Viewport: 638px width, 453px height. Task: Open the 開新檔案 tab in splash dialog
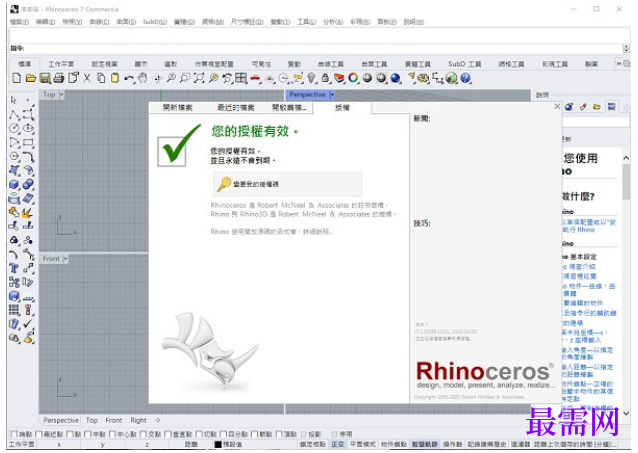point(177,108)
